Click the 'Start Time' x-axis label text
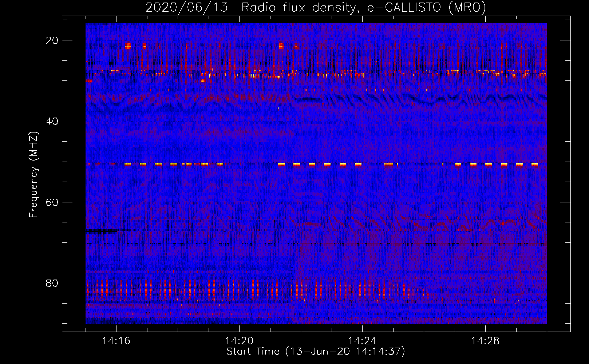Image resolution: width=589 pixels, height=364 pixels. [253, 352]
